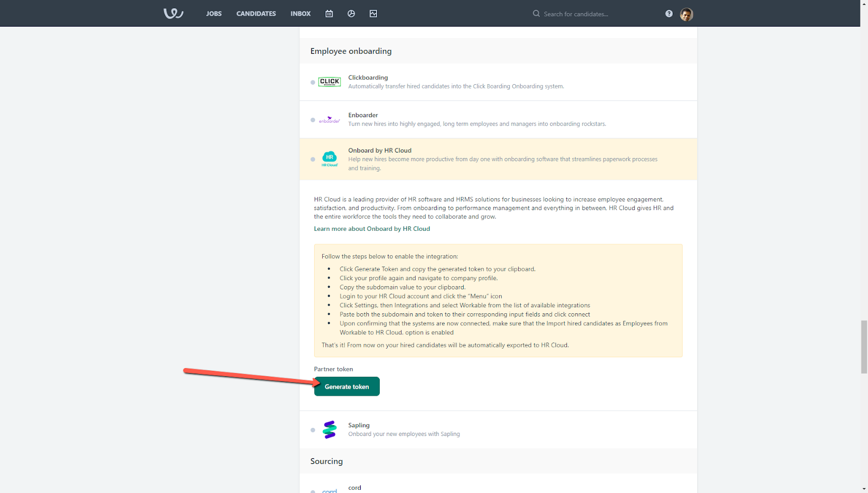Click the Generate token button
Viewport: 868px width, 493px height.
coord(347,387)
